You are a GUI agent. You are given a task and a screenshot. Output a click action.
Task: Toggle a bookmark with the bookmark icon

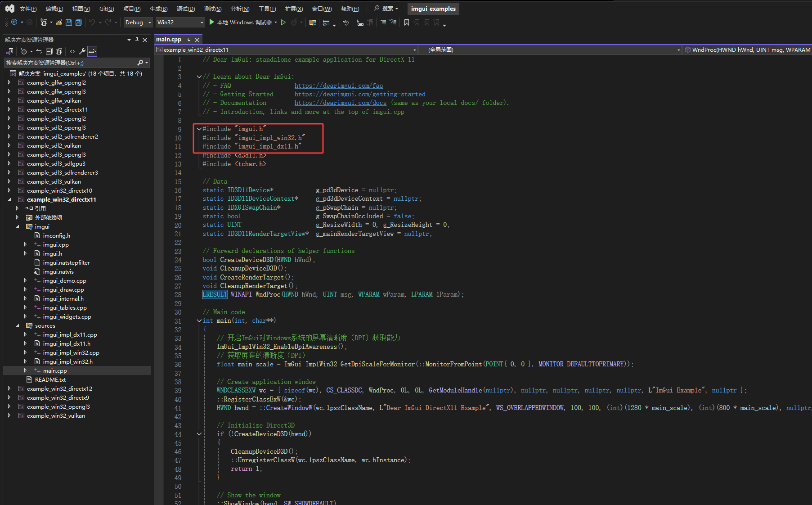(x=406, y=22)
